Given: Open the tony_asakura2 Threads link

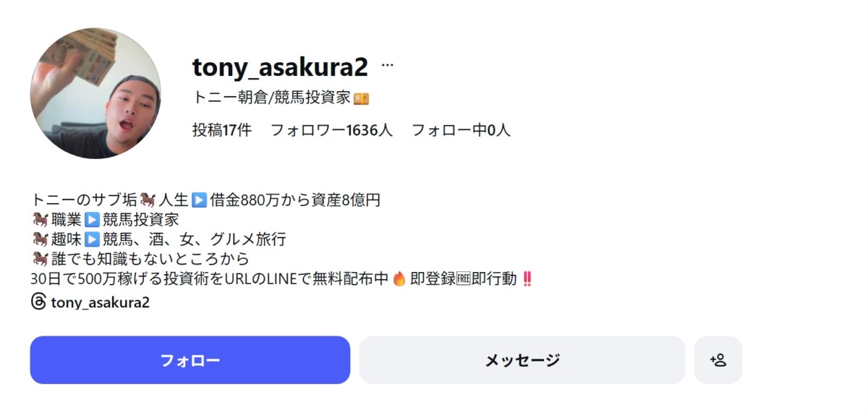Looking at the screenshot, I should click(100, 302).
